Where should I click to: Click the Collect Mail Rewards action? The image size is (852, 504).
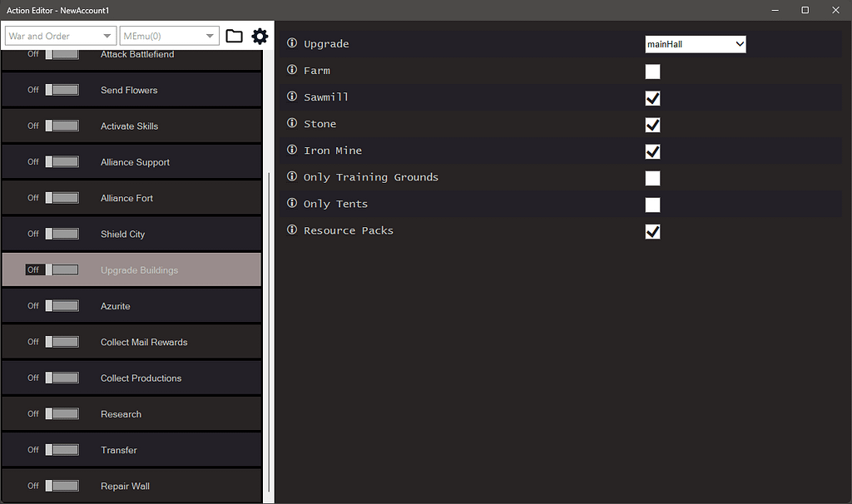point(131,341)
